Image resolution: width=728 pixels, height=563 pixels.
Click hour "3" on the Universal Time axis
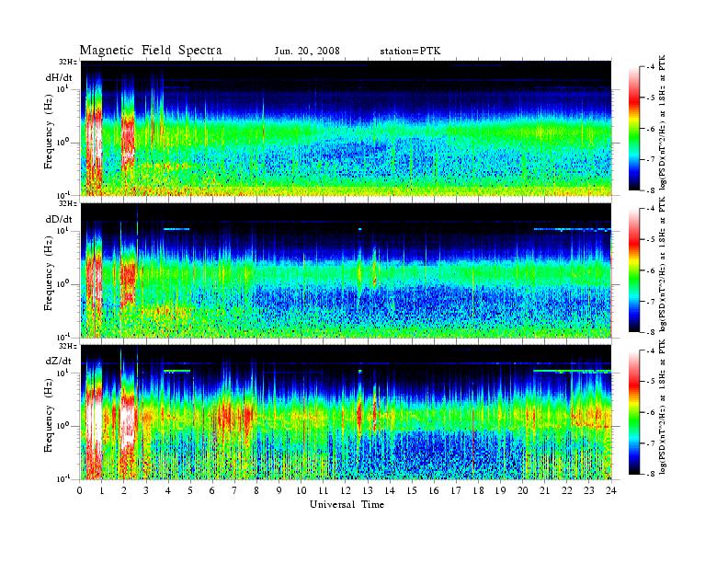[146, 490]
